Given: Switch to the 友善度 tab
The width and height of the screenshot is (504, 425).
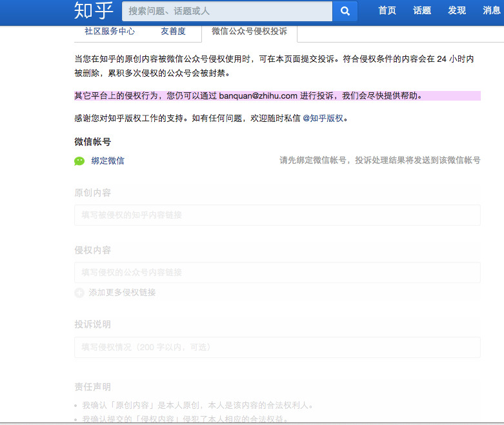Looking at the screenshot, I should (x=173, y=31).
